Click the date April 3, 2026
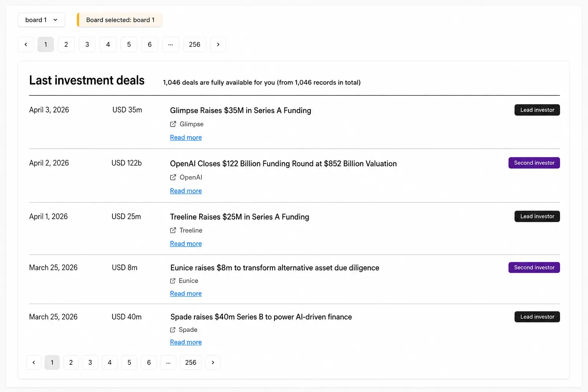Viewport: 588px width, 392px height. point(49,110)
